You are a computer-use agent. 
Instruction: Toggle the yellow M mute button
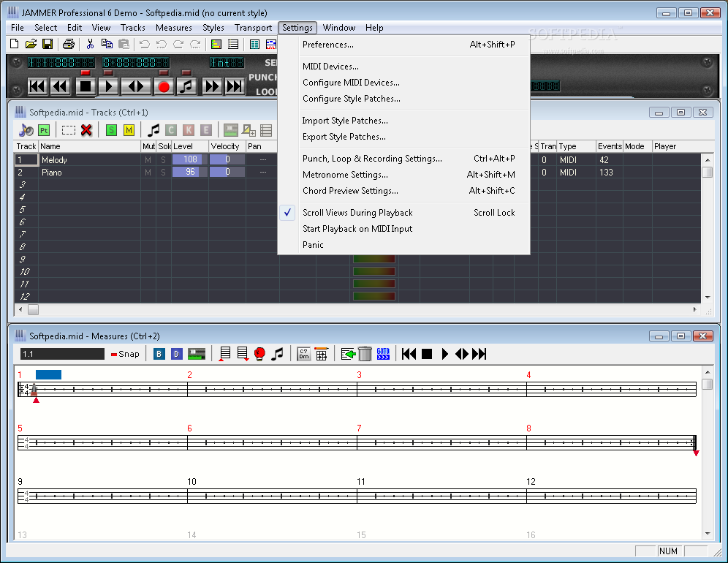pyautogui.click(x=129, y=131)
